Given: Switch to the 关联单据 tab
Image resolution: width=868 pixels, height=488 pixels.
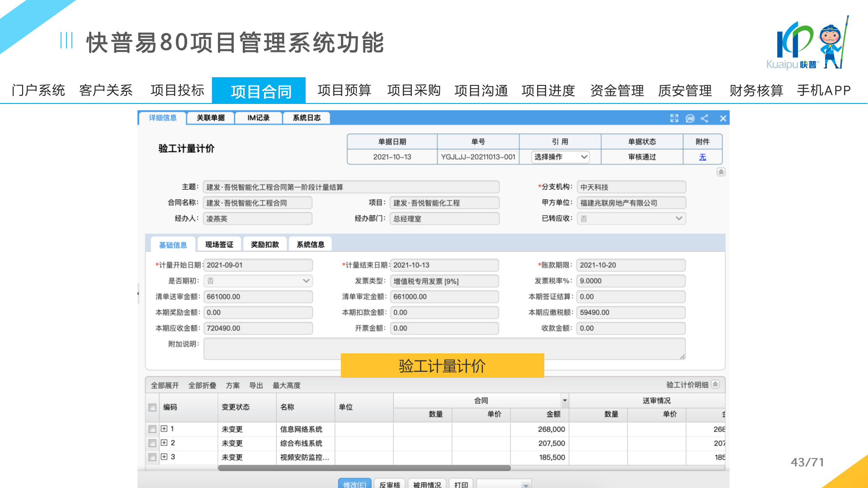Looking at the screenshot, I should coord(211,118).
